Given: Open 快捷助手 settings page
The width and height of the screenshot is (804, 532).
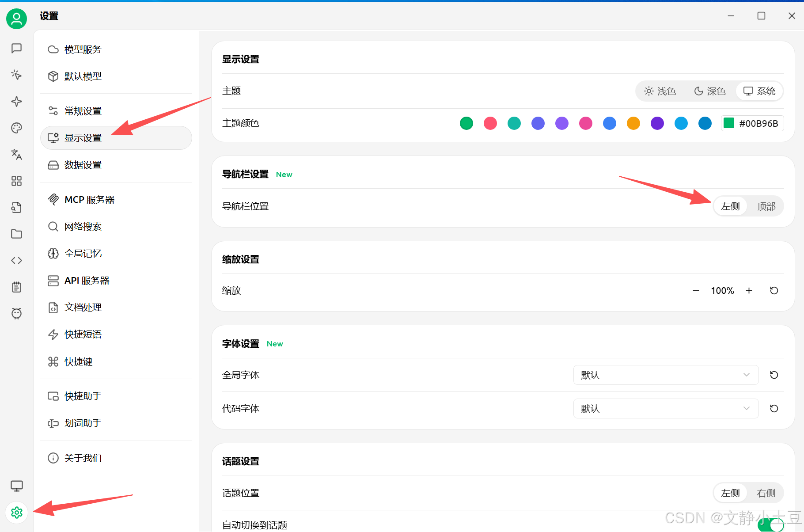Looking at the screenshot, I should click(116, 396).
